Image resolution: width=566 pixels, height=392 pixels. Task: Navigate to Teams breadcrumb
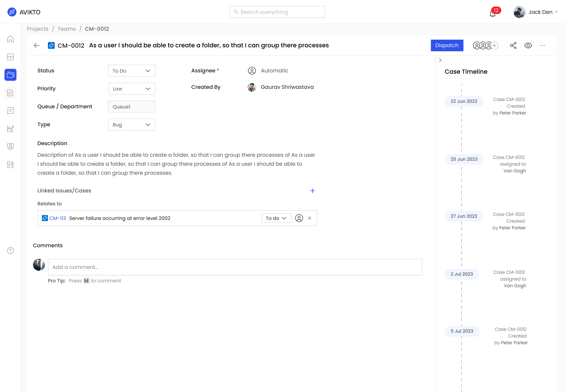tap(67, 29)
